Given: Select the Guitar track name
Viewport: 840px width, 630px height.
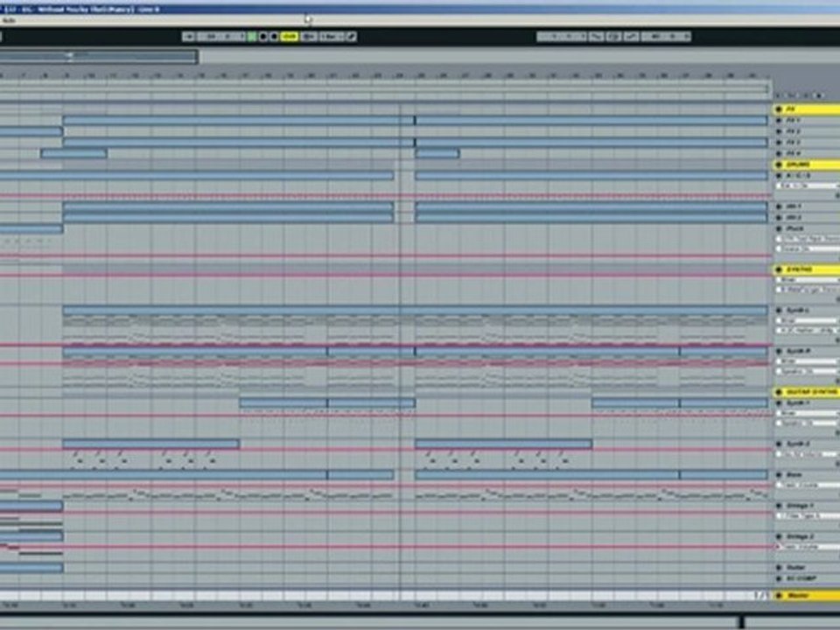Looking at the screenshot, I should point(796,567).
